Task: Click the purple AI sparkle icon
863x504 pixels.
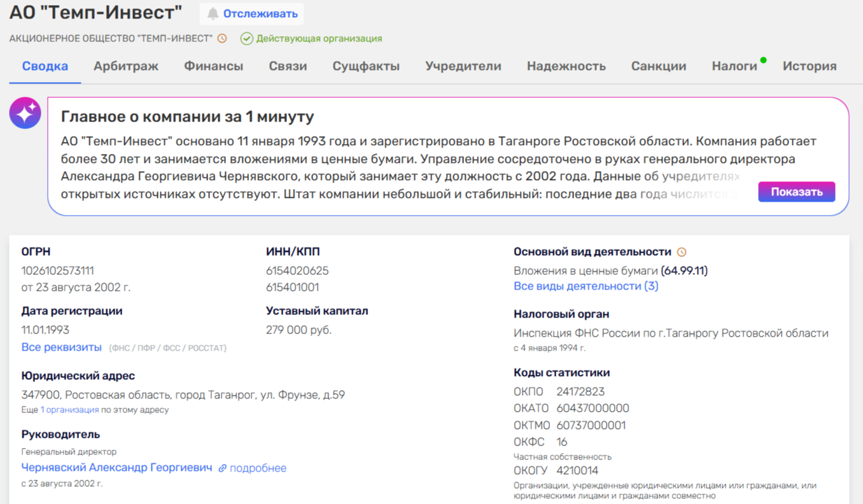Action: (x=25, y=113)
